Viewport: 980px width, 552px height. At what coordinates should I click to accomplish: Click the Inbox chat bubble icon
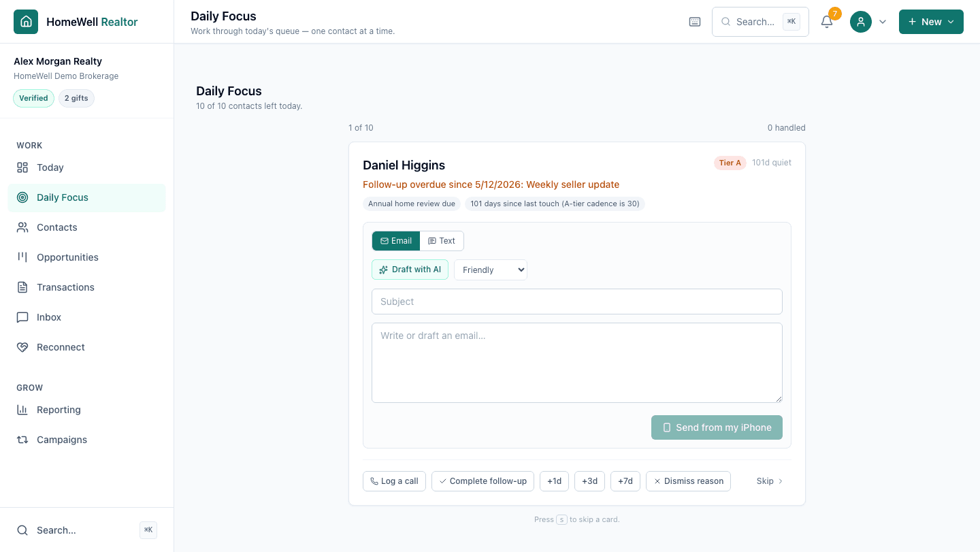(22, 317)
